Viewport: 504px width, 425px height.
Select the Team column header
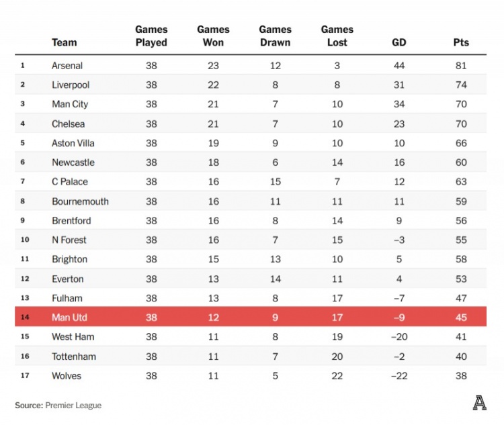click(65, 42)
